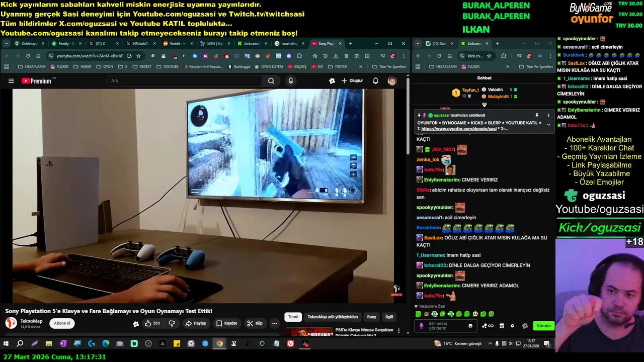The width and height of the screenshot is (644, 362).
Task: Open the Windows notification center icon
Action: (547, 344)
